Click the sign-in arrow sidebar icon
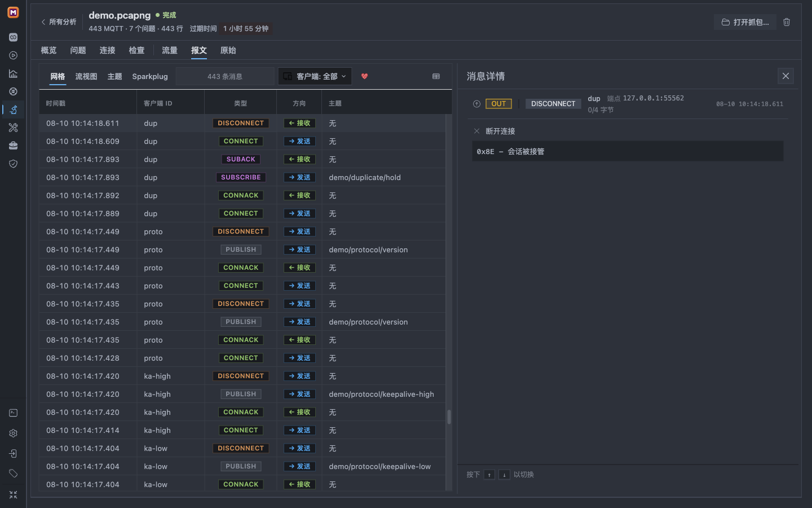 13,454
